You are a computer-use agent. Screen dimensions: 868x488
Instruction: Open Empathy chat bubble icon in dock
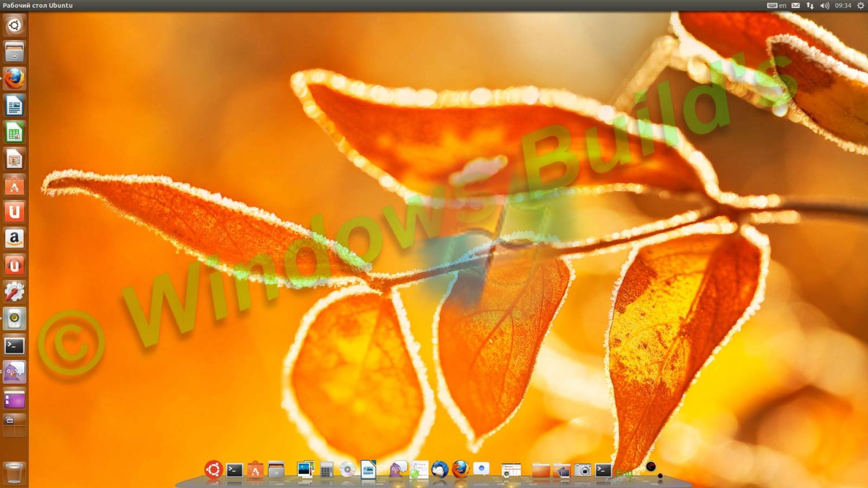pos(481,468)
